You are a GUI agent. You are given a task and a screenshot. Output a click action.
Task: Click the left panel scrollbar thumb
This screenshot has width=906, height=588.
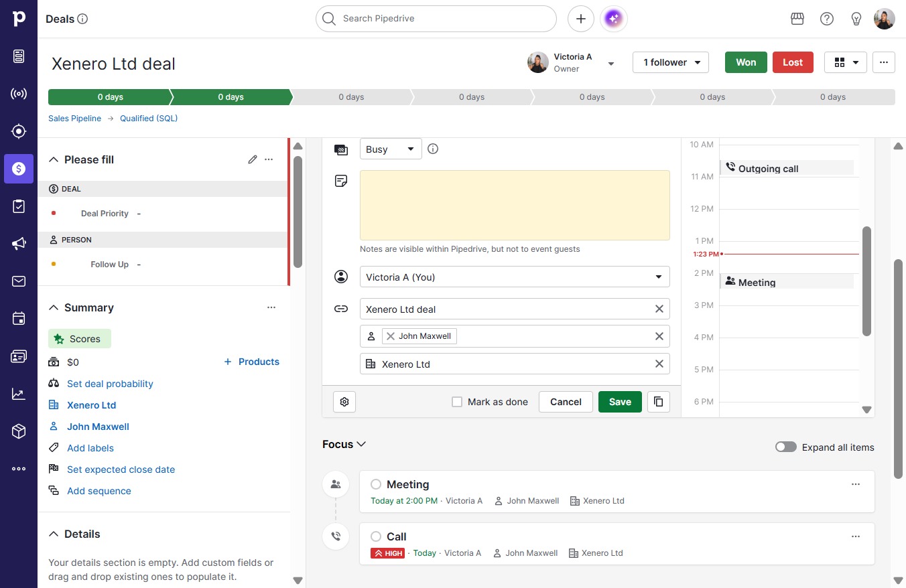[x=298, y=212]
